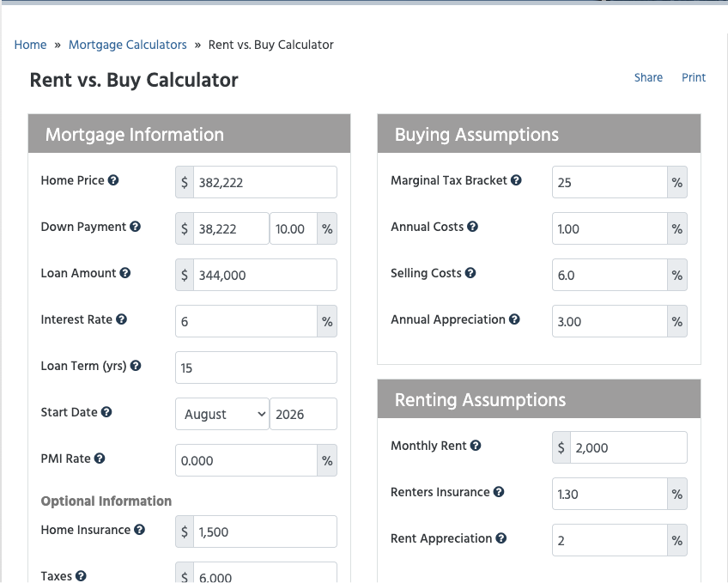Click the Marginal Tax Bracket help icon
Image resolution: width=728 pixels, height=583 pixels.
(x=516, y=180)
